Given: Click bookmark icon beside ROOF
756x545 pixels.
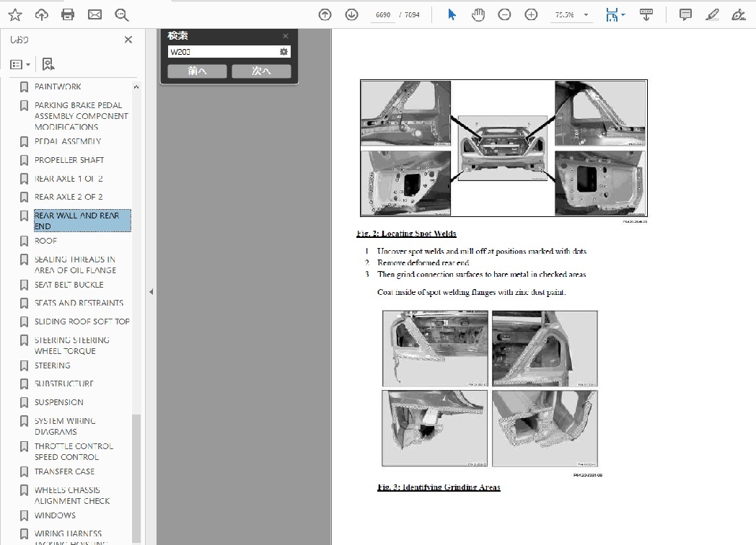Looking at the screenshot, I should click(24, 241).
